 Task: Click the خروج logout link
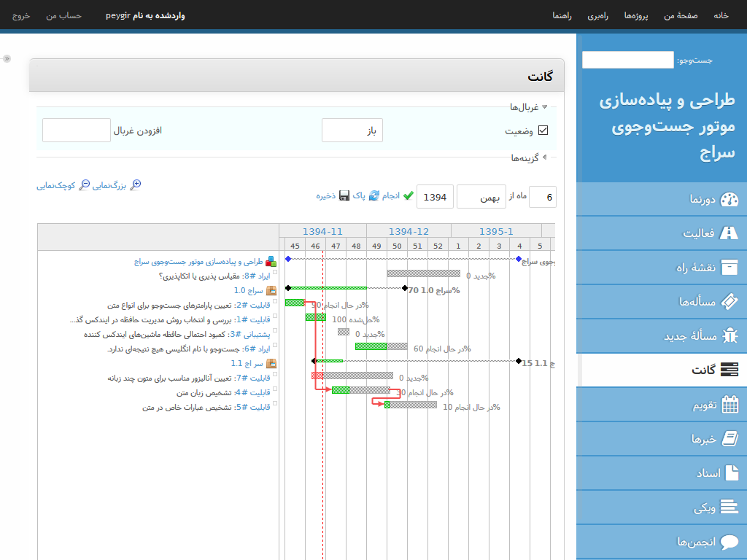coord(21,15)
